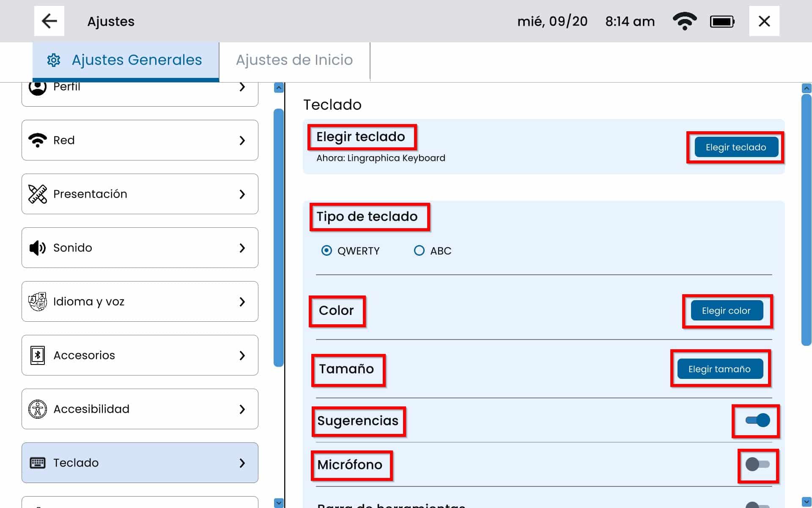Turn off the Sugerencias toggle

tap(757, 420)
